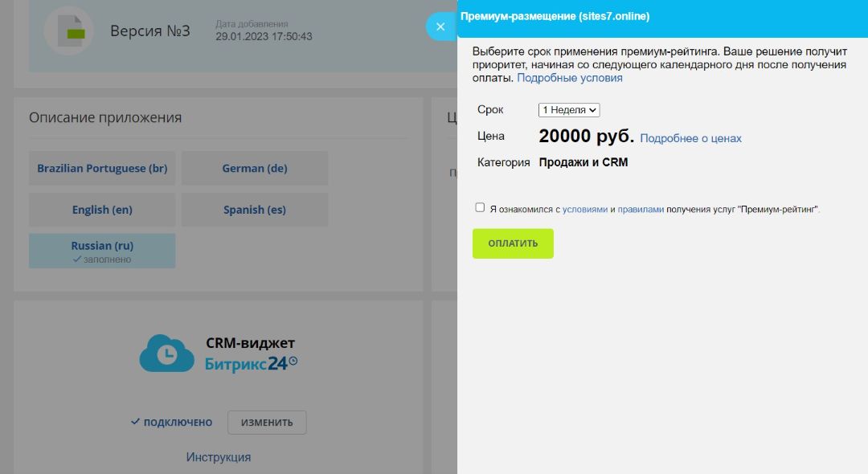The height and width of the screenshot is (474, 868).
Task: Click the правилами hyperlink
Action: (639, 207)
